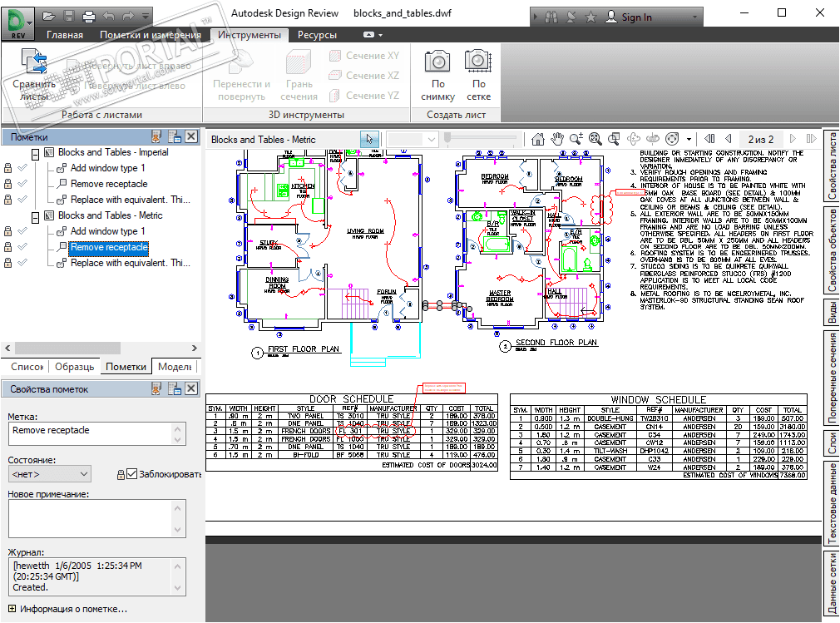The height and width of the screenshot is (623, 840).
Task: Click the Turntable tool icon
Action: [x=653, y=139]
